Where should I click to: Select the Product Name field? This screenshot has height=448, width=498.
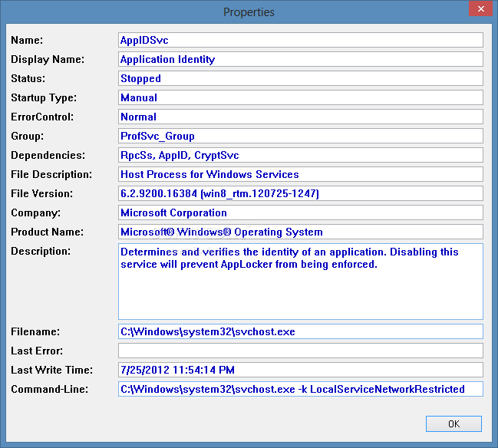click(301, 232)
